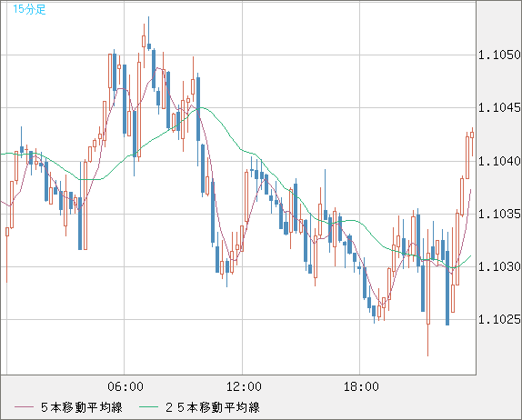Click the 15分足 timeframe label
522x420 pixels.
coord(29,9)
